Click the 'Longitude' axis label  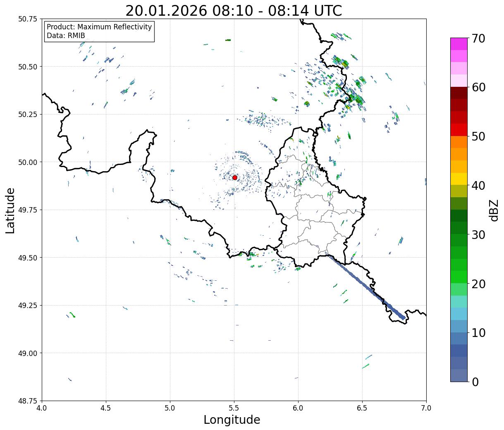point(232,420)
